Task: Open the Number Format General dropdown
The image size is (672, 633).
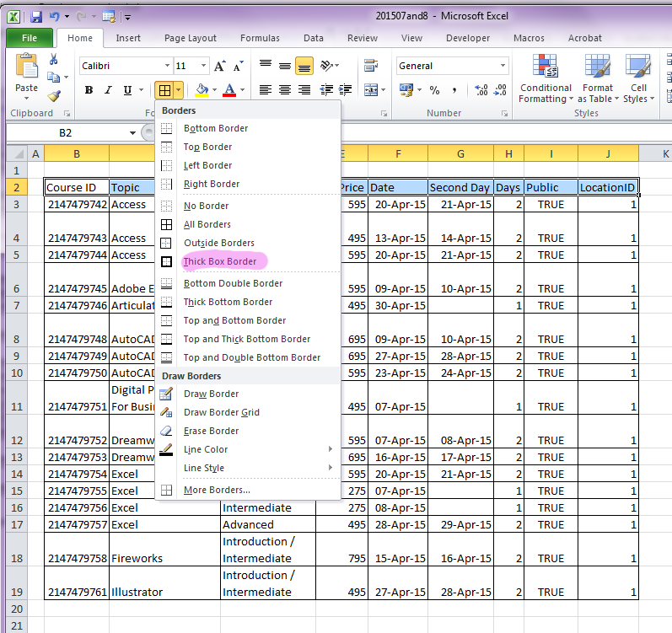Action: [503, 66]
